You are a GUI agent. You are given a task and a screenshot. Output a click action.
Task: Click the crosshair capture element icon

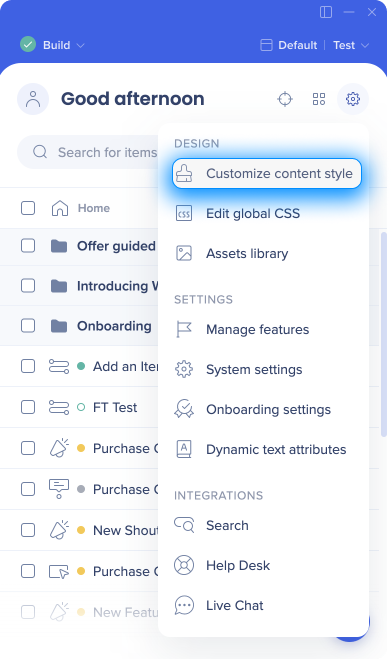point(285,99)
